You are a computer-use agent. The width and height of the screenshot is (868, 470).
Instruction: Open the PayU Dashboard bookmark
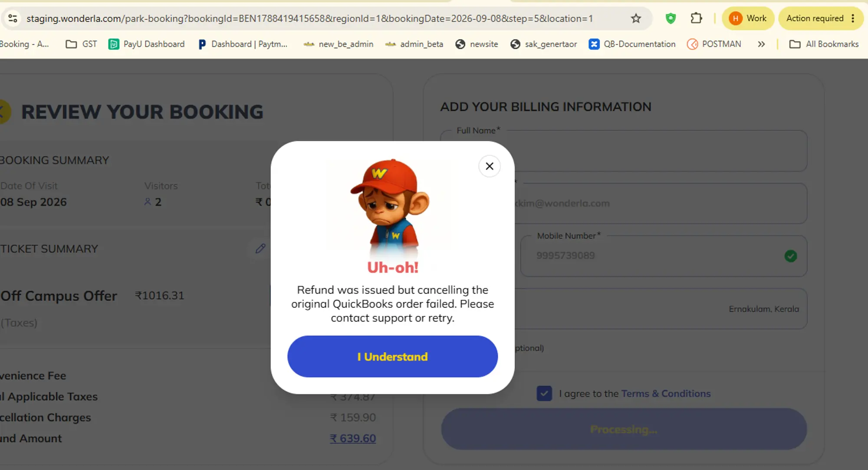click(147, 44)
